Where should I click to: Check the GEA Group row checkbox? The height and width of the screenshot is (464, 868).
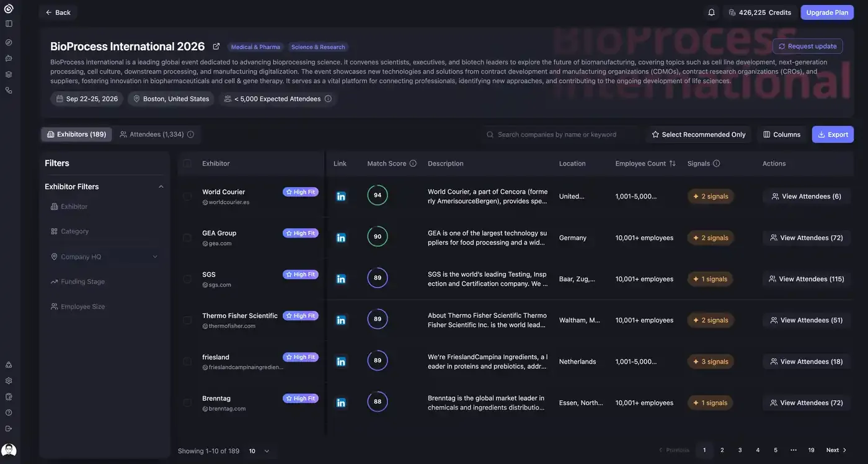[187, 238]
